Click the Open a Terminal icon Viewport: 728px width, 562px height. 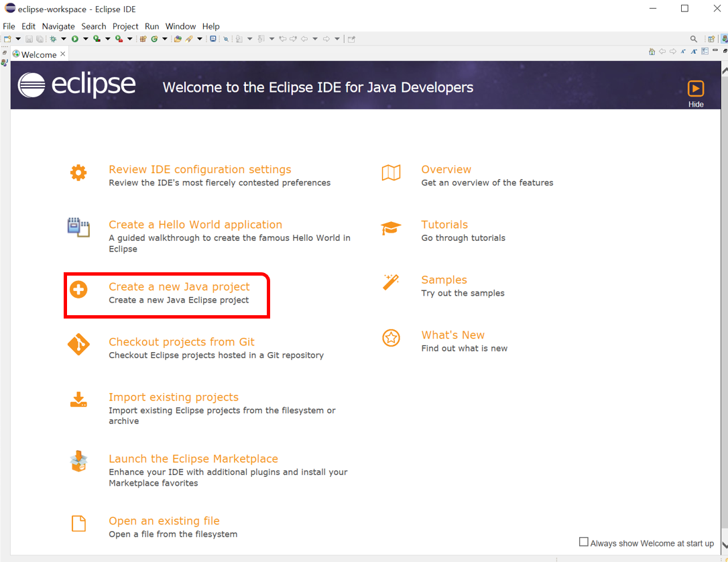coord(213,39)
